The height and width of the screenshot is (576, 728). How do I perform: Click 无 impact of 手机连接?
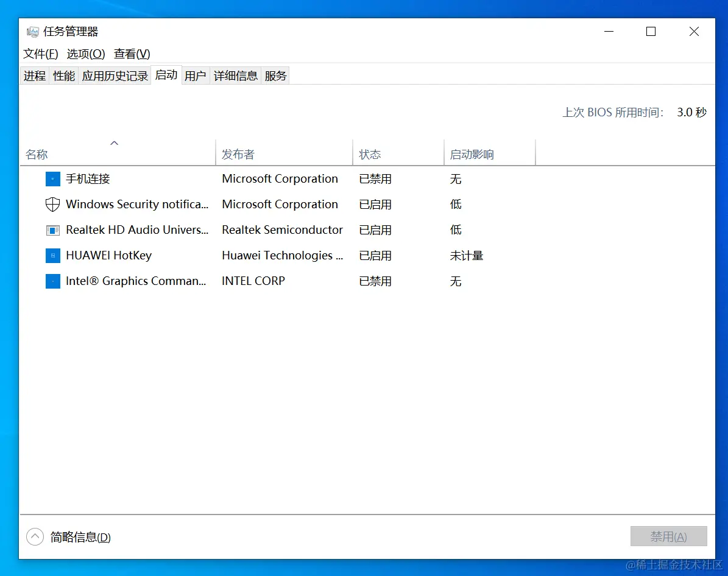[x=456, y=178]
